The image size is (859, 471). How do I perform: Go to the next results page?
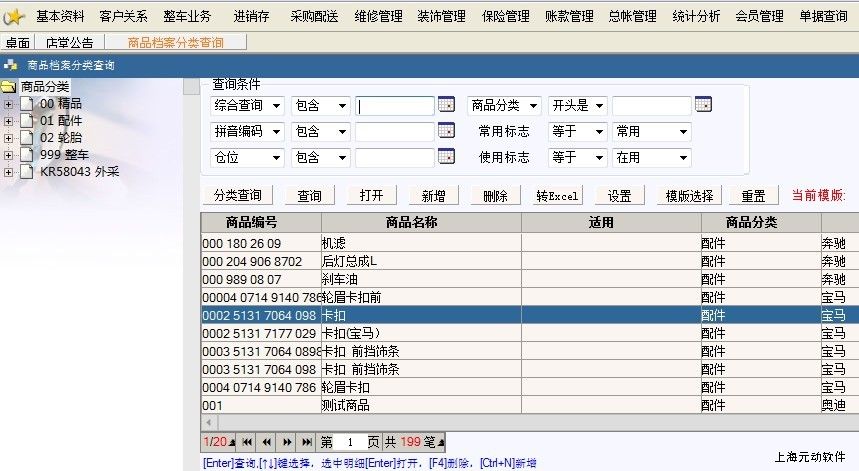tap(286, 441)
